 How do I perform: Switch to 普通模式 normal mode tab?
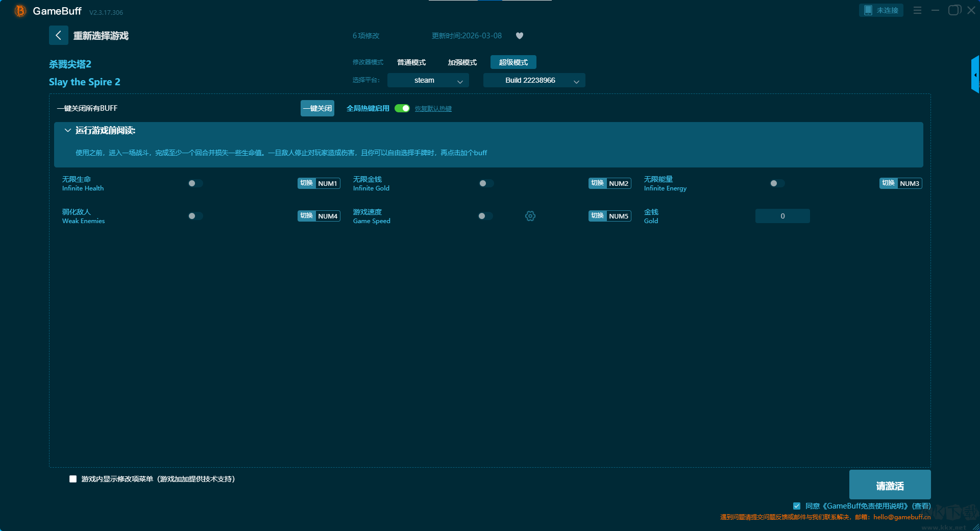pyautogui.click(x=411, y=62)
